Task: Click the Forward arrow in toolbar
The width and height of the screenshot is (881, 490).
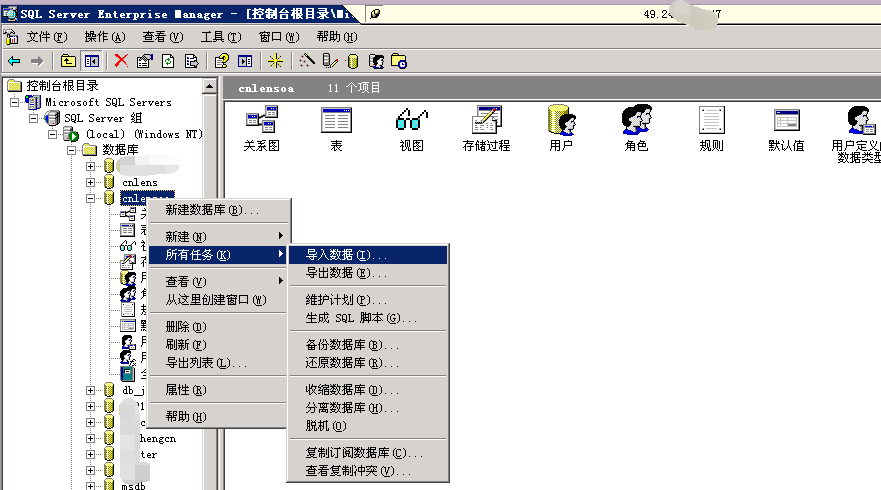Action: 37,61
